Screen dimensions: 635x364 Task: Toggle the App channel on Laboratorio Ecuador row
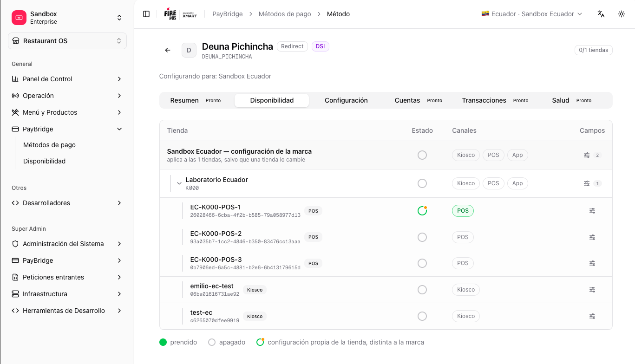pyautogui.click(x=517, y=183)
